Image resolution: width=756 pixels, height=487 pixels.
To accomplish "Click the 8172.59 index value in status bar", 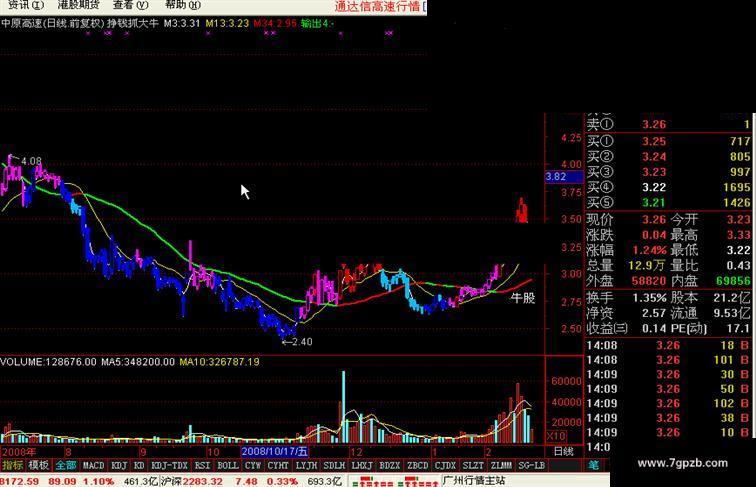I will click(x=19, y=481).
